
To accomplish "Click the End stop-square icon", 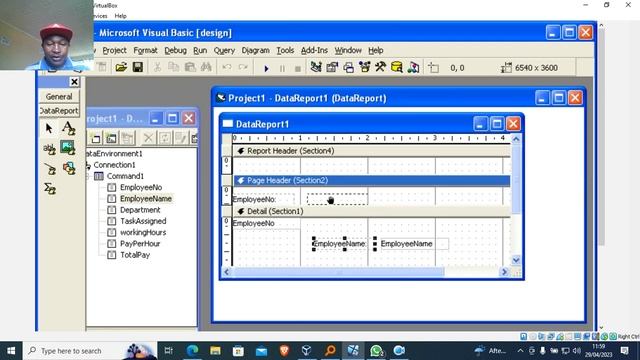I will pos(298,68).
